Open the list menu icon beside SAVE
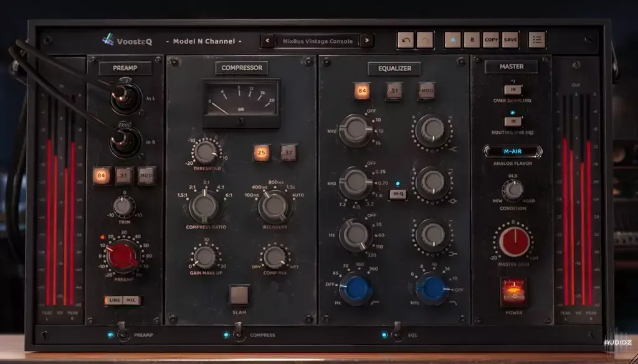638x364 pixels. (536, 40)
